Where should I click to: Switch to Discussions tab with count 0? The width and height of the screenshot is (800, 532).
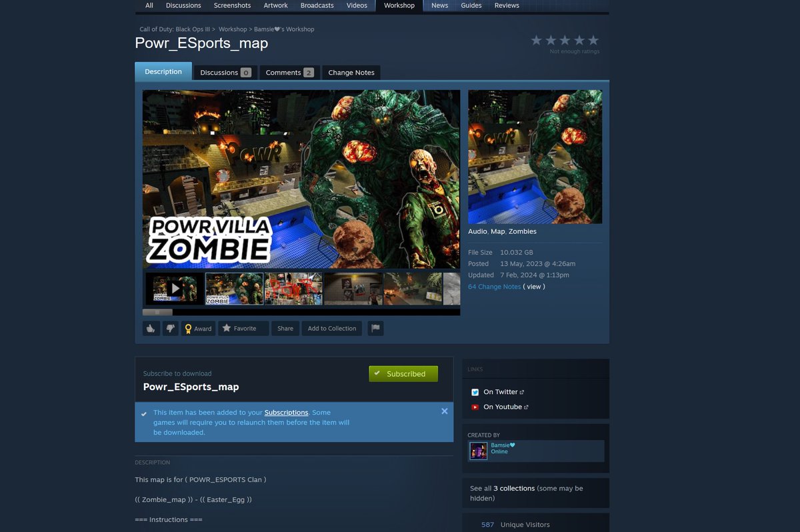pos(225,72)
